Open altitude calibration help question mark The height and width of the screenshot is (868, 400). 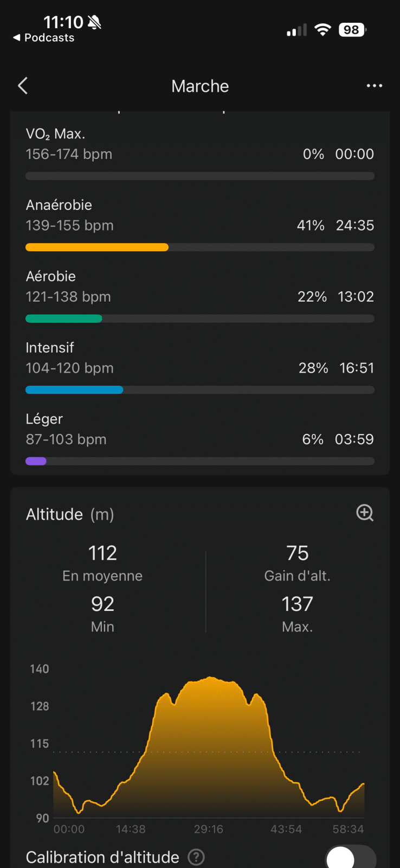pyautogui.click(x=196, y=857)
